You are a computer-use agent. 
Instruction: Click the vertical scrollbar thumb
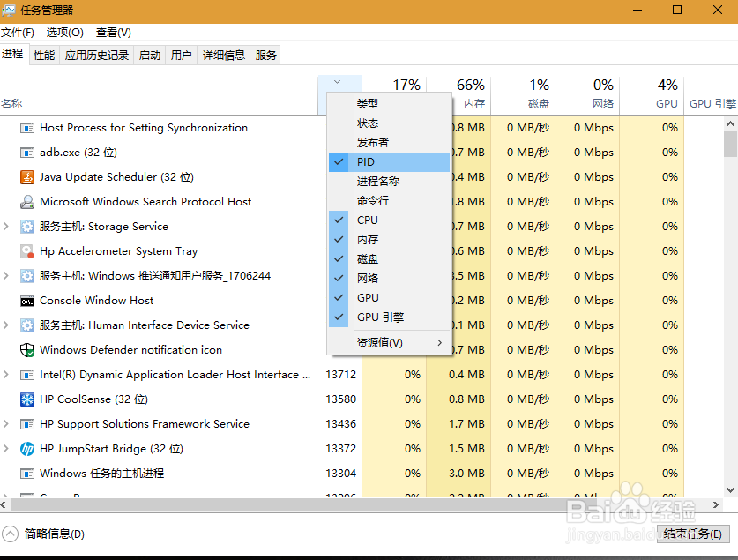tap(730, 144)
